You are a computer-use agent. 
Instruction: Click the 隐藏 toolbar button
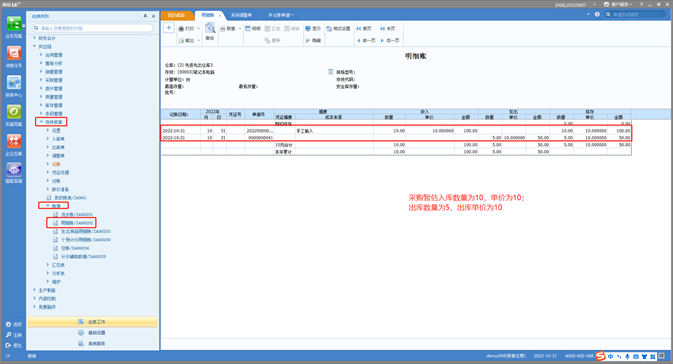(x=313, y=40)
